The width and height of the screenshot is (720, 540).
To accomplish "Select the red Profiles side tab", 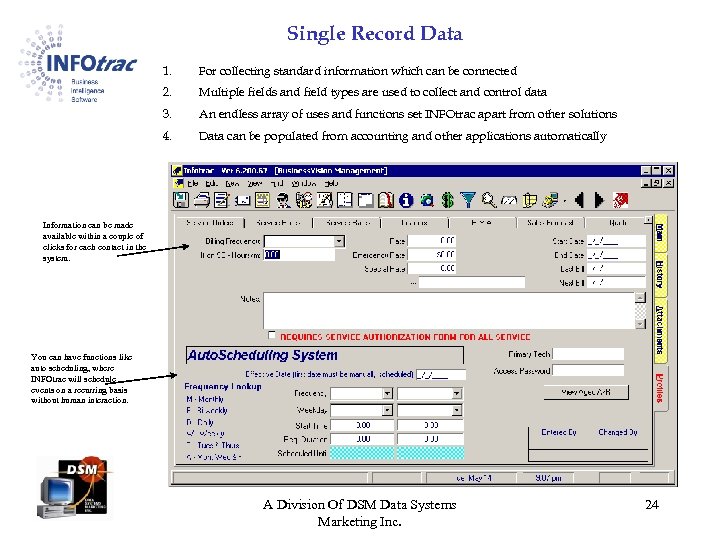I will [660, 388].
